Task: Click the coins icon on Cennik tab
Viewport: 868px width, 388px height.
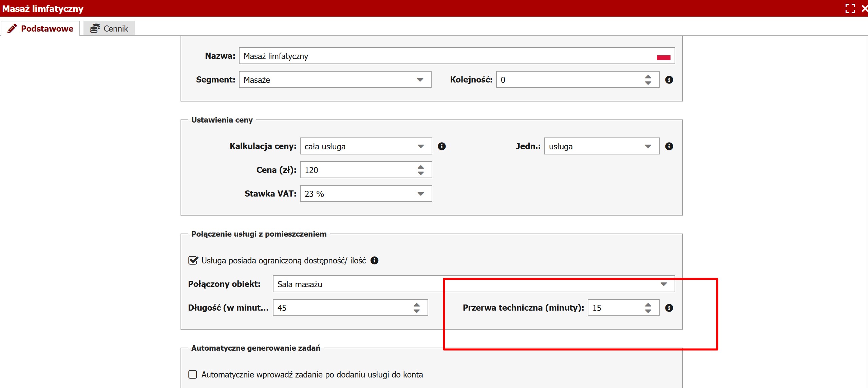Action: coord(95,29)
